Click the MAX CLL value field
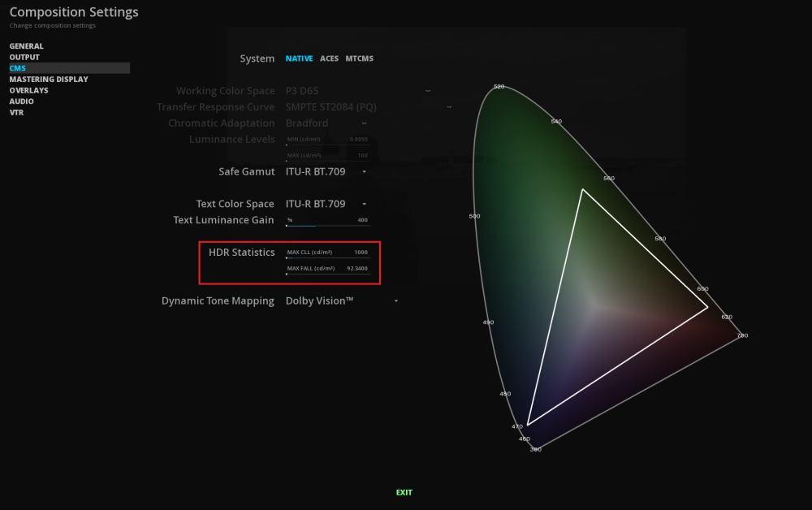Viewport: 812px width, 510px height. 328,253
